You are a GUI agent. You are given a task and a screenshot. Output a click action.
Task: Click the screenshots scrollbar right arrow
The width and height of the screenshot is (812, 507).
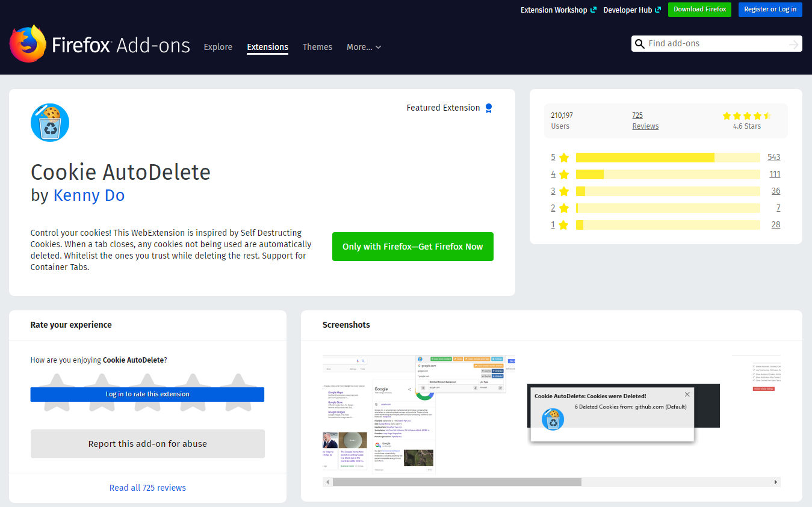click(x=776, y=482)
